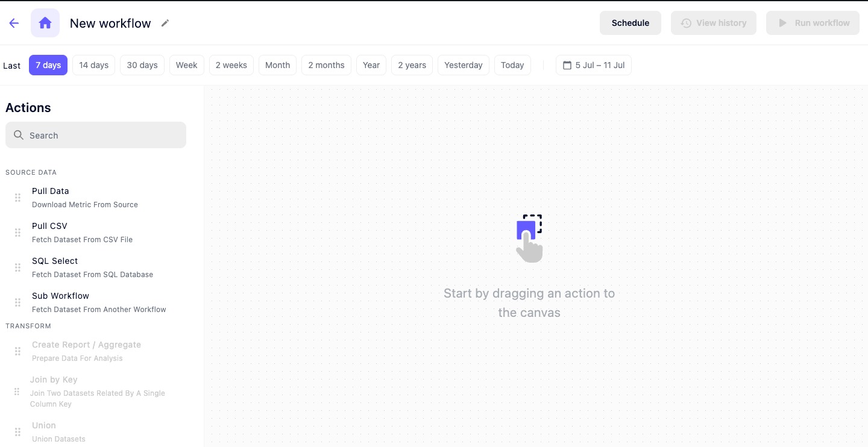
Task: Click the drag handle beside Pull CSV
Action: pos(17,232)
